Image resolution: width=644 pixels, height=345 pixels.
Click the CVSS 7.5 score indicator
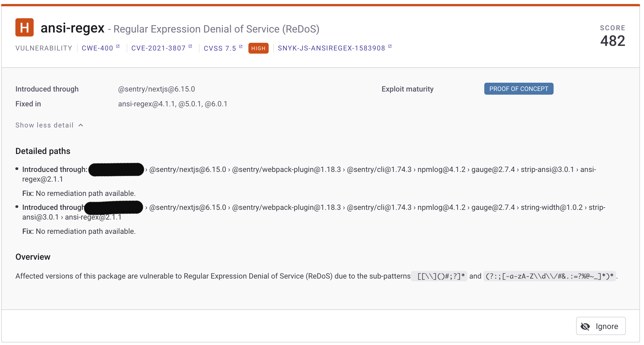[220, 48]
